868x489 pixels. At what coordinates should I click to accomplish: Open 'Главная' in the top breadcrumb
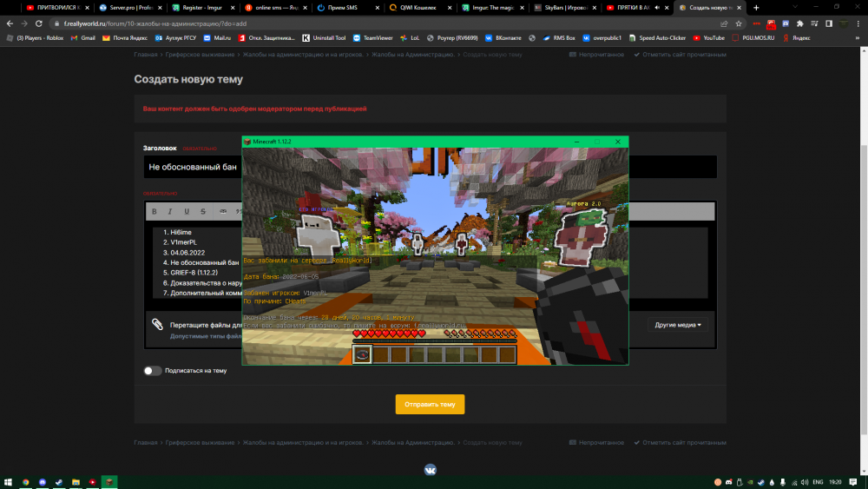pos(146,54)
